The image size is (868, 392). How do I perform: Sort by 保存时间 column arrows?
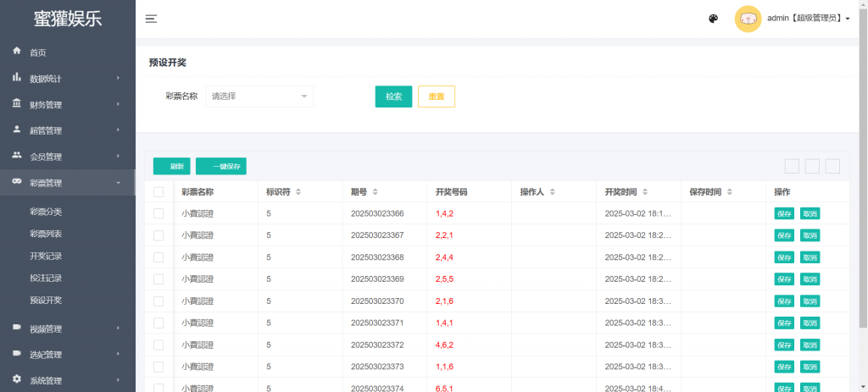click(730, 192)
